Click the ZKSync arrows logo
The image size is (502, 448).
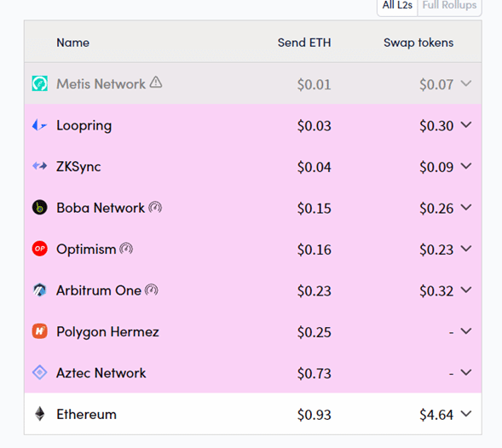click(x=40, y=166)
